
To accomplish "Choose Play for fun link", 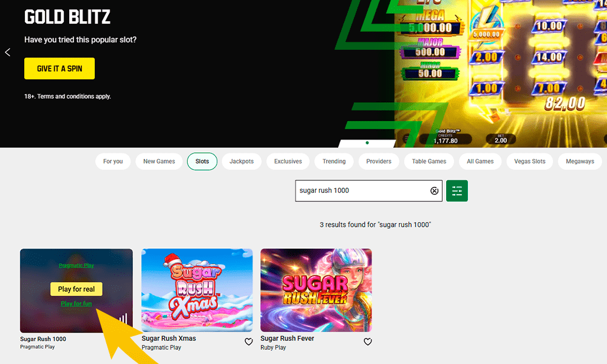I will [76, 303].
